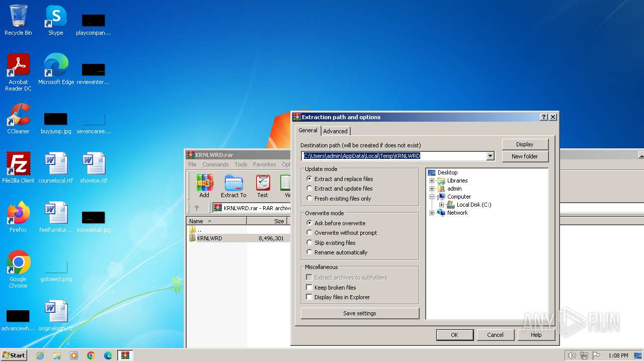644x362 pixels.
Task: Open the CCleaner desktop shortcut
Action: [x=18, y=119]
